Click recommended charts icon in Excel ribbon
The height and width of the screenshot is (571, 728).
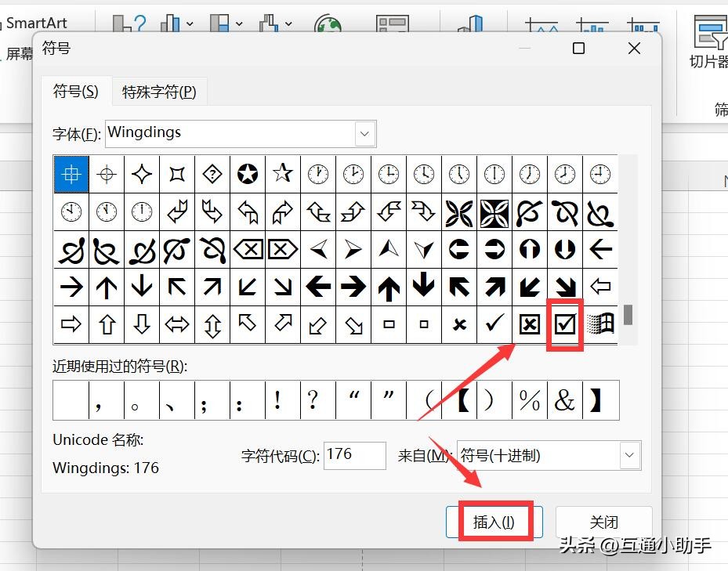pyautogui.click(x=129, y=23)
